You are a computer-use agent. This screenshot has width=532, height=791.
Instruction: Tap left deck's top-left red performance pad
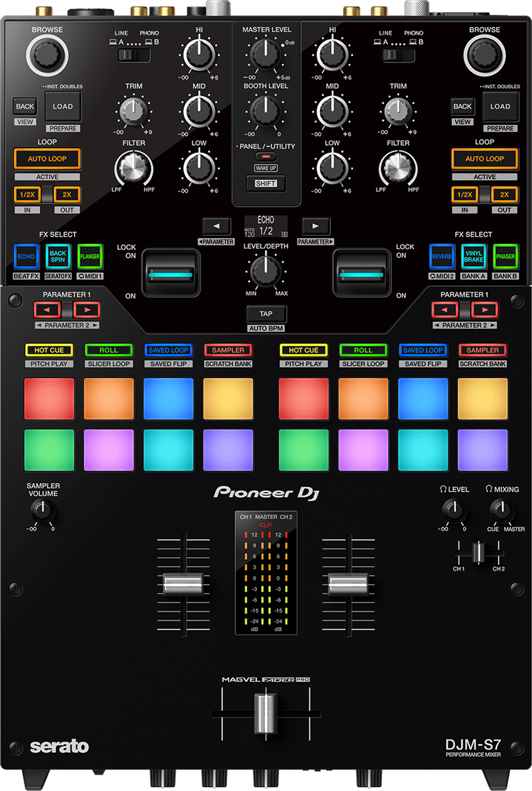pyautogui.click(x=49, y=399)
